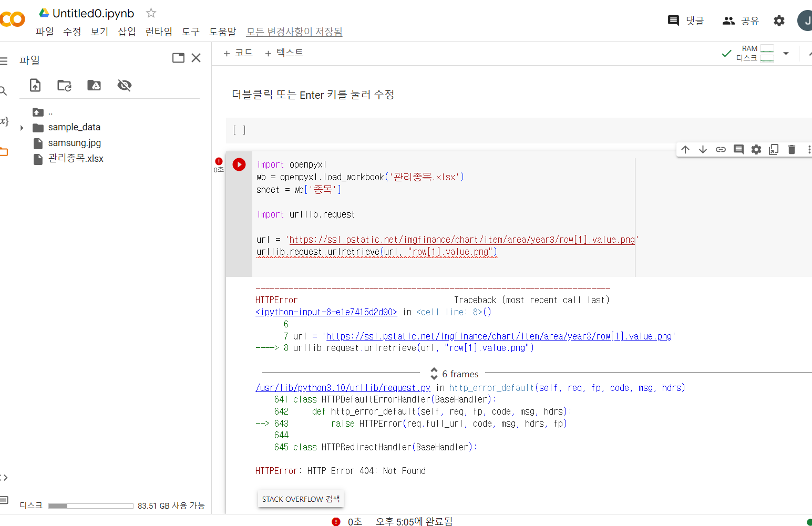Click RAM and disk usage indicator
812x526 pixels.
click(755, 53)
